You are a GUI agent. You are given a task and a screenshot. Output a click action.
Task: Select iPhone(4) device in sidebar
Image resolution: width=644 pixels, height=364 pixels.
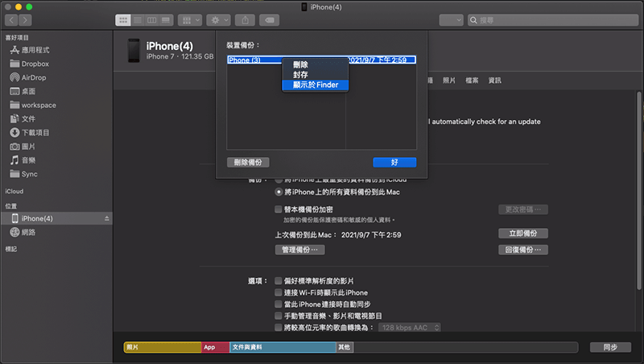56,218
